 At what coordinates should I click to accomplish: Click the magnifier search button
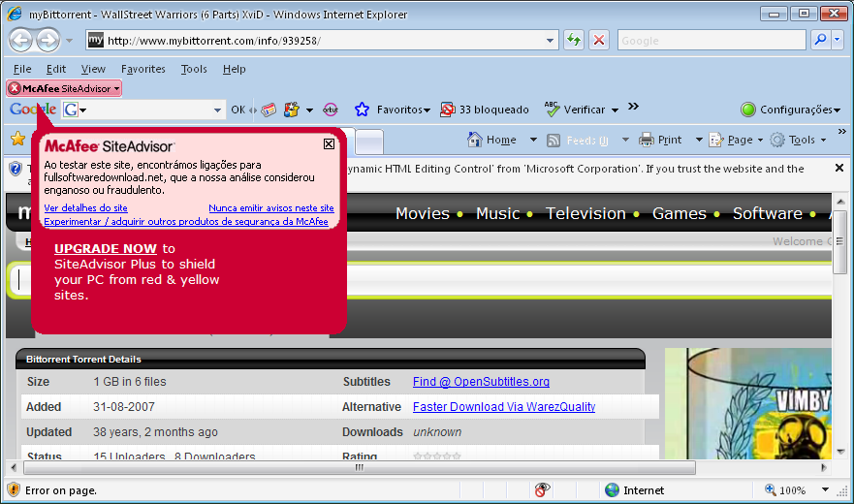820,40
